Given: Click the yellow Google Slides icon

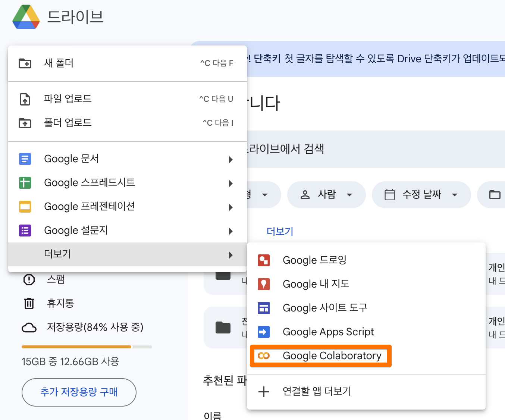Looking at the screenshot, I should click(25, 207).
